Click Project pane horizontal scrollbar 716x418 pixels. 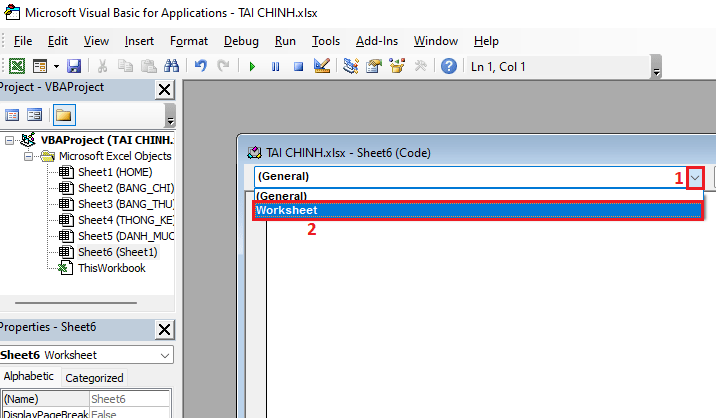pos(76,302)
